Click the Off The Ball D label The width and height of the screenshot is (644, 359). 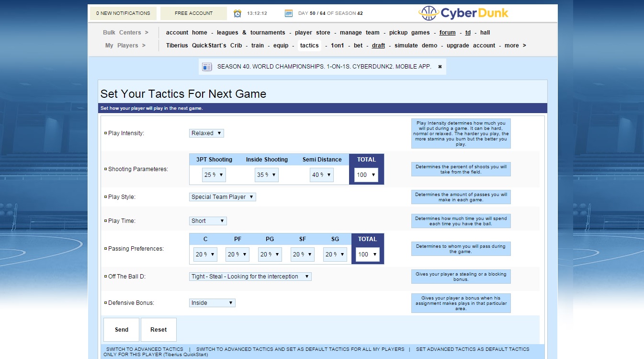point(126,277)
